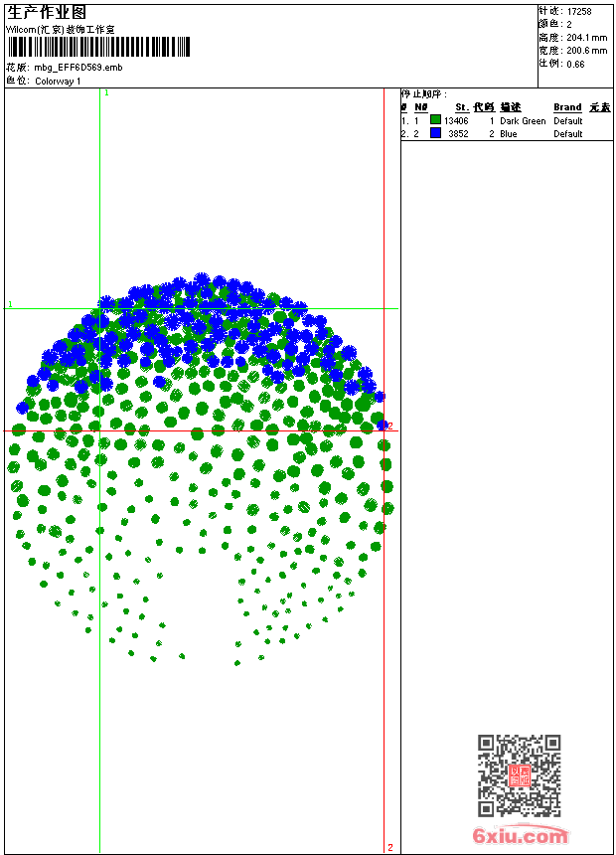
Task: Click the green vertical guide line marker 1
Action: (106, 92)
